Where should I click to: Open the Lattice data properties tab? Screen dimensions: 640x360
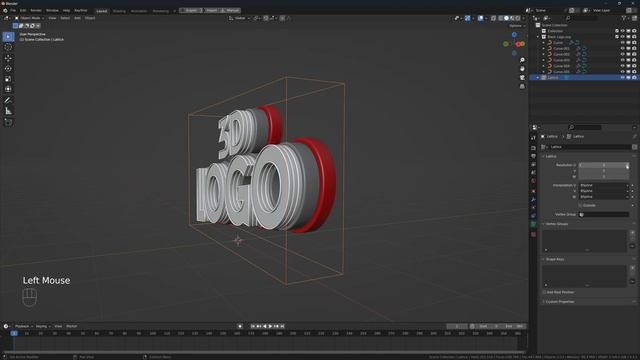point(533,224)
